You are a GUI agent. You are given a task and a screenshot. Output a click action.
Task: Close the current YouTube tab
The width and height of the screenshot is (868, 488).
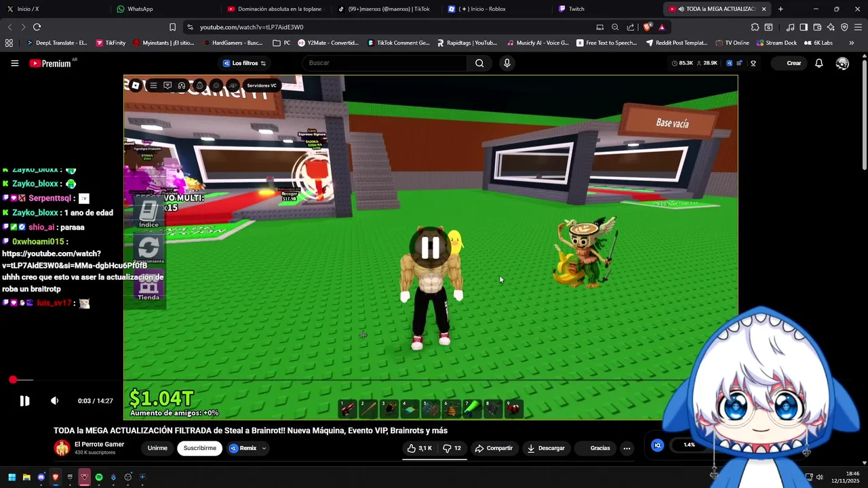click(764, 9)
